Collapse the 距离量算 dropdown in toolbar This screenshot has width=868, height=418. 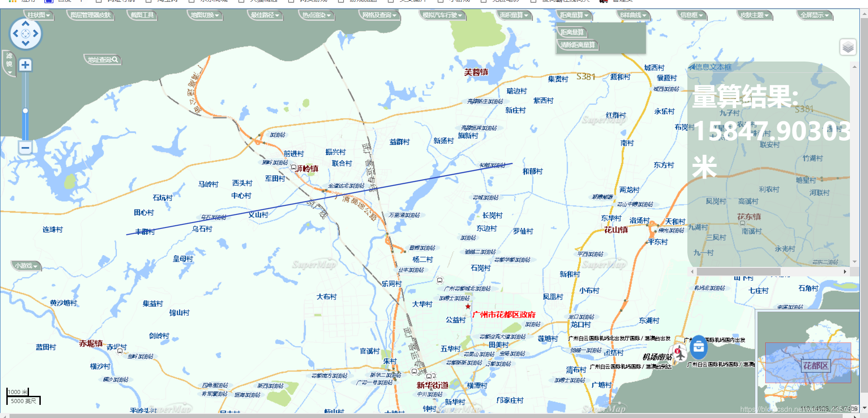tap(574, 15)
